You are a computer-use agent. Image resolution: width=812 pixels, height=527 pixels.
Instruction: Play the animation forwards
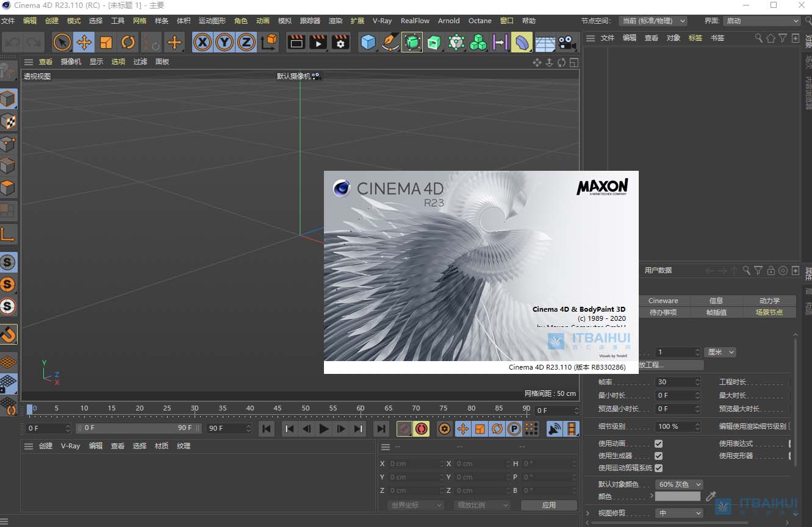pos(324,429)
